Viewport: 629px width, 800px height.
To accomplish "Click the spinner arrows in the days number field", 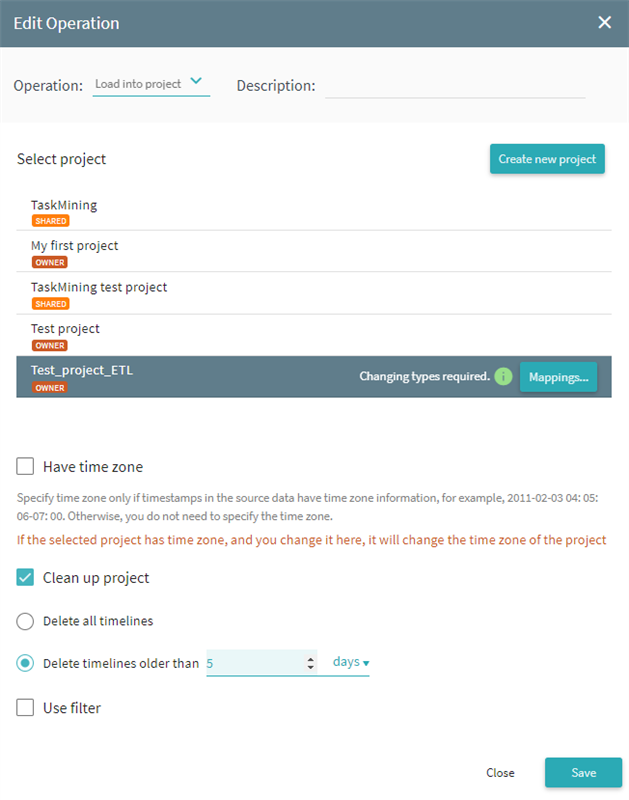I will click(310, 663).
